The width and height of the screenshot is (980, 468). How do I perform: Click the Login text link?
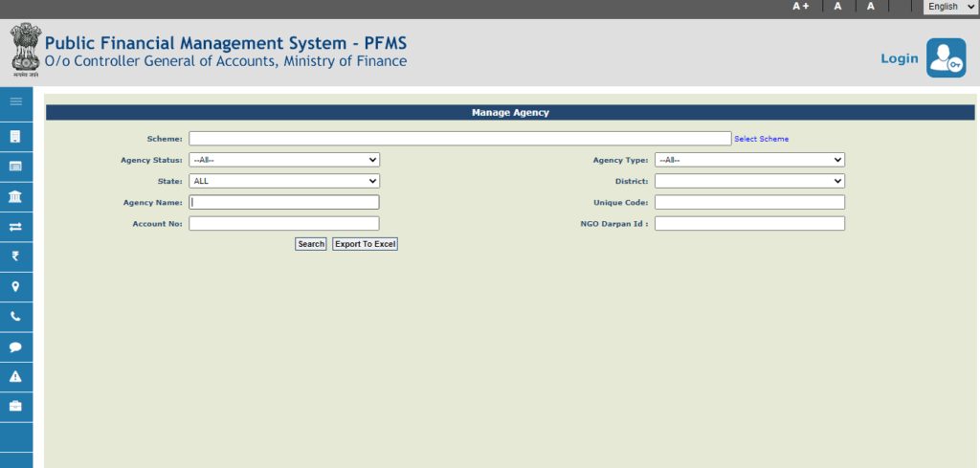pyautogui.click(x=900, y=58)
